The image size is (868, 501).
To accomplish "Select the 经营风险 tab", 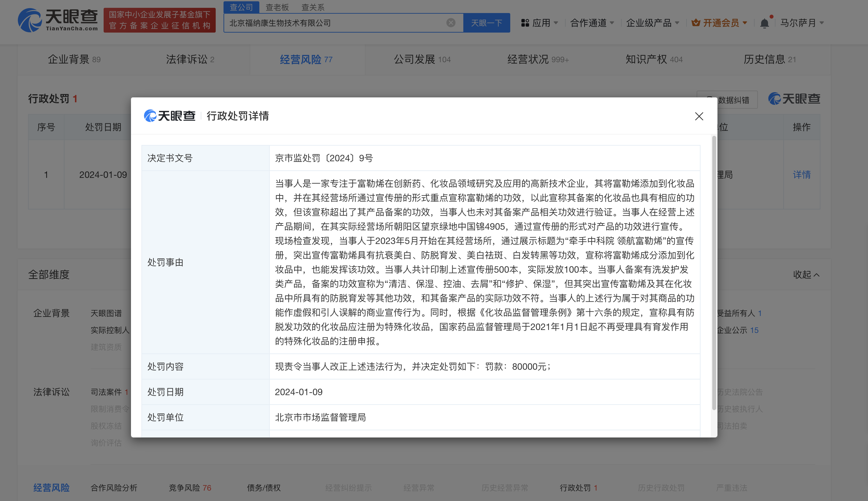I will [x=306, y=60].
